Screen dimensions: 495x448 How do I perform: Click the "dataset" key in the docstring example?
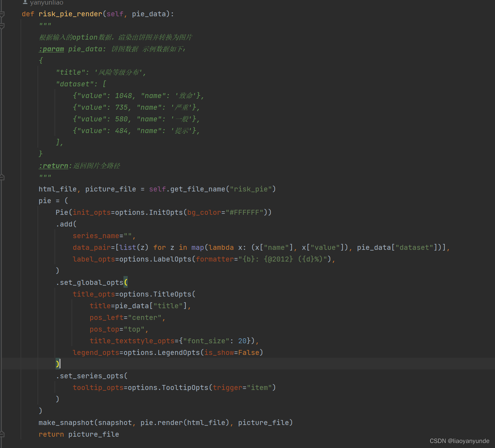(75, 84)
